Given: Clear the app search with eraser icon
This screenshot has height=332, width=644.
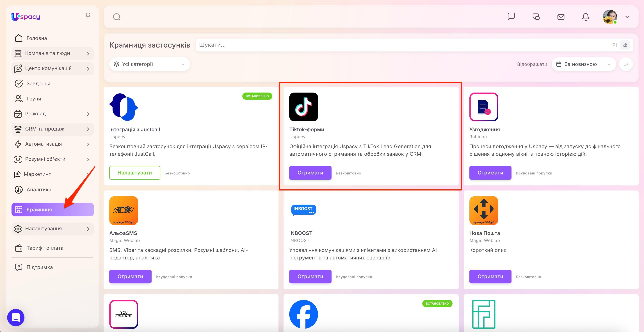Looking at the screenshot, I should 625,45.
